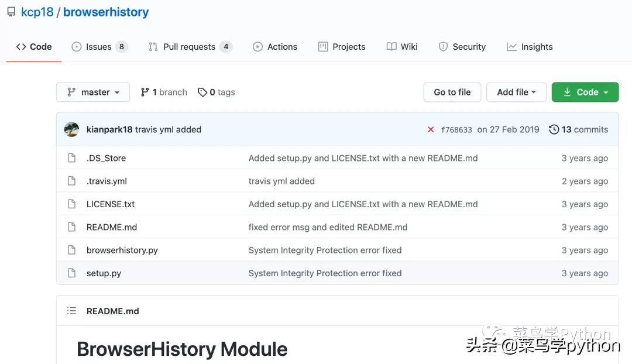The image size is (632, 364).
Task: Click the Issues count badge 8
Action: pyautogui.click(x=121, y=47)
